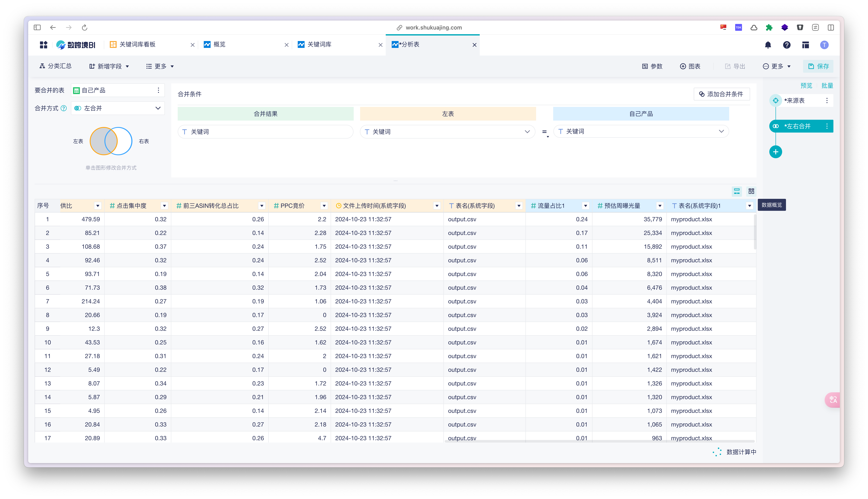Toggle the browser sidebar icon
This screenshot has width=868, height=499.
coord(37,27)
